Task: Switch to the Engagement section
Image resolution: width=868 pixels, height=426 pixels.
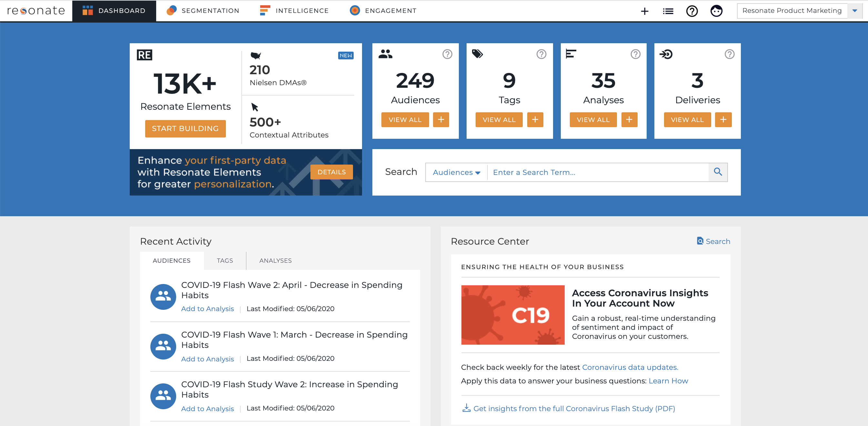Action: pyautogui.click(x=383, y=11)
